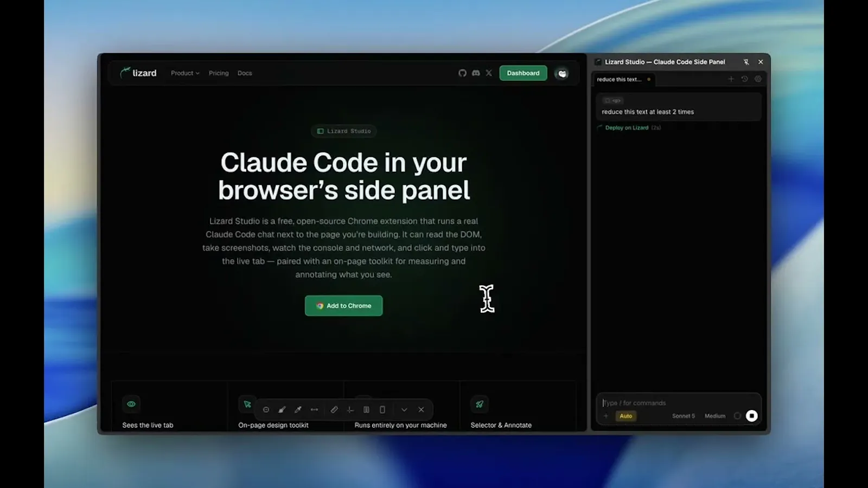Image resolution: width=868 pixels, height=488 pixels.
Task: Click the context usage circle indicator
Action: pos(737,416)
